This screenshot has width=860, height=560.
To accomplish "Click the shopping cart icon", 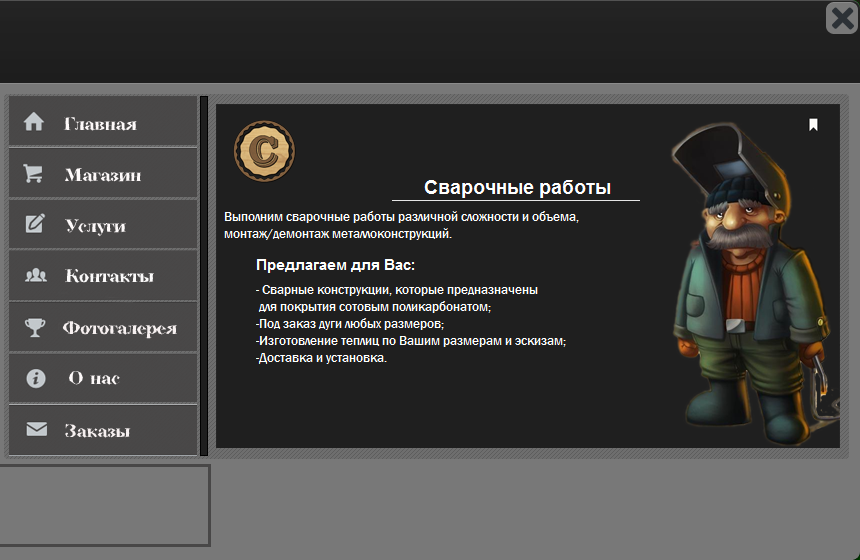I will pyautogui.click(x=34, y=174).
